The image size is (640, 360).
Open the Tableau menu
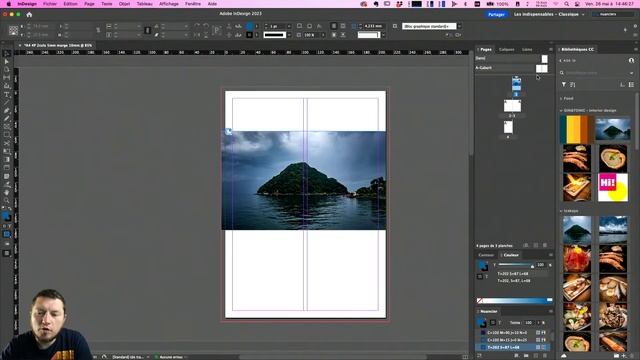tap(144, 4)
